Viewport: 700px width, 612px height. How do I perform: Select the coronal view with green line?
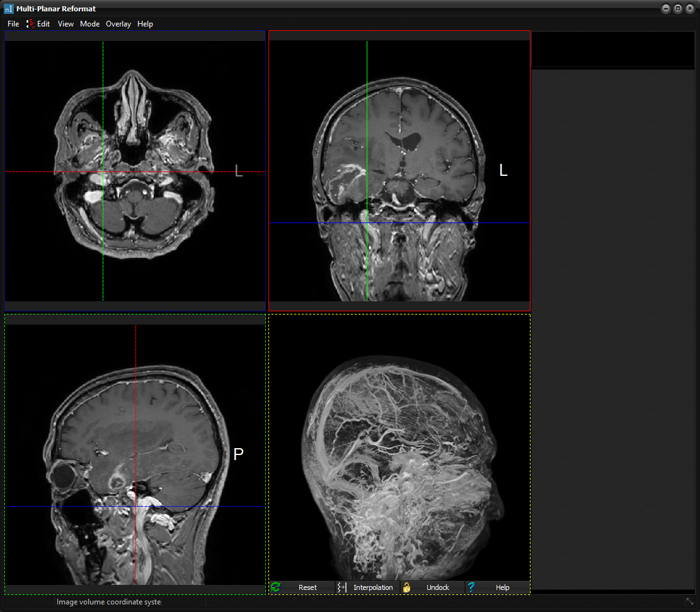pos(399,170)
